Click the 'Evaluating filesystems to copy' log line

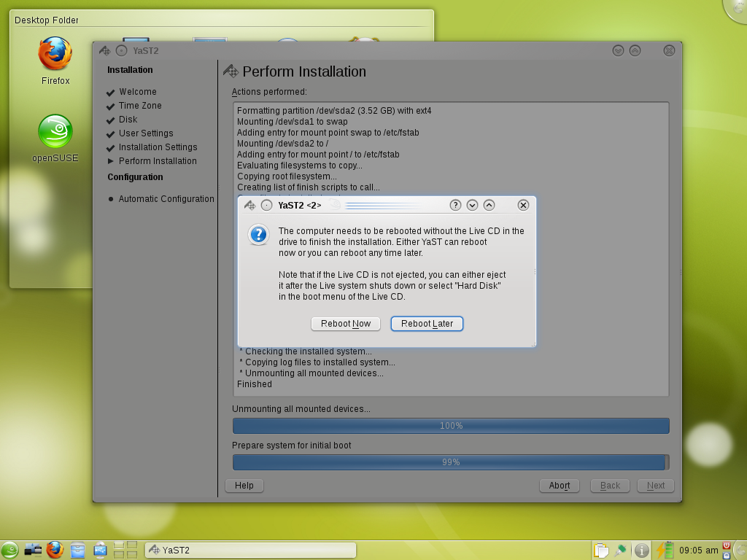(x=300, y=166)
